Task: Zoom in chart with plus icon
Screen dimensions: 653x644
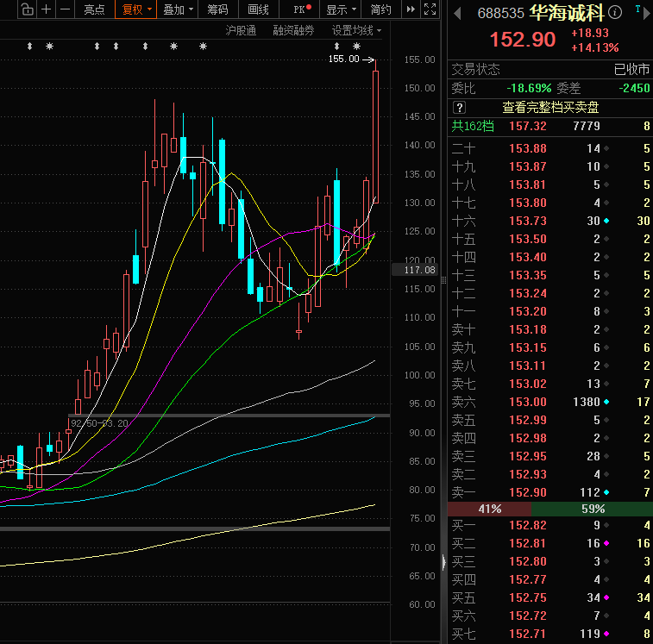Action: pyautogui.click(x=47, y=9)
